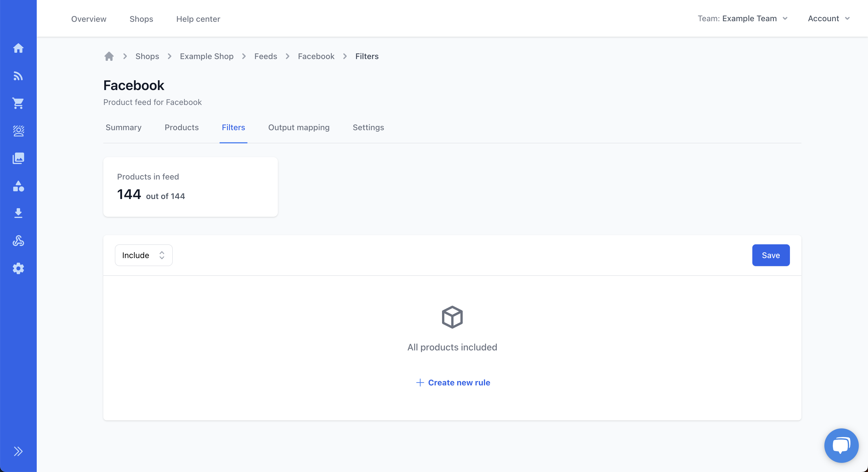Save the current filter settings
Viewport: 868px width, 472px height.
[771, 255]
